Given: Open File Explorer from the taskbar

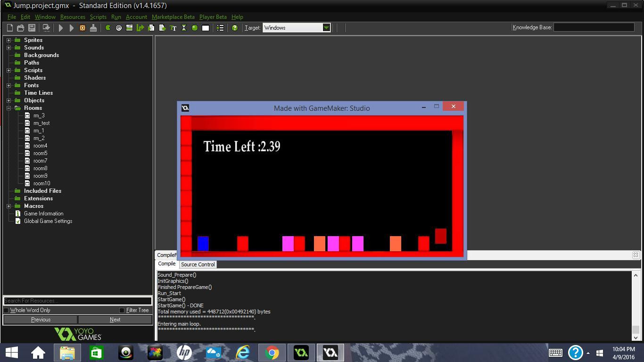Looking at the screenshot, I should point(67,353).
